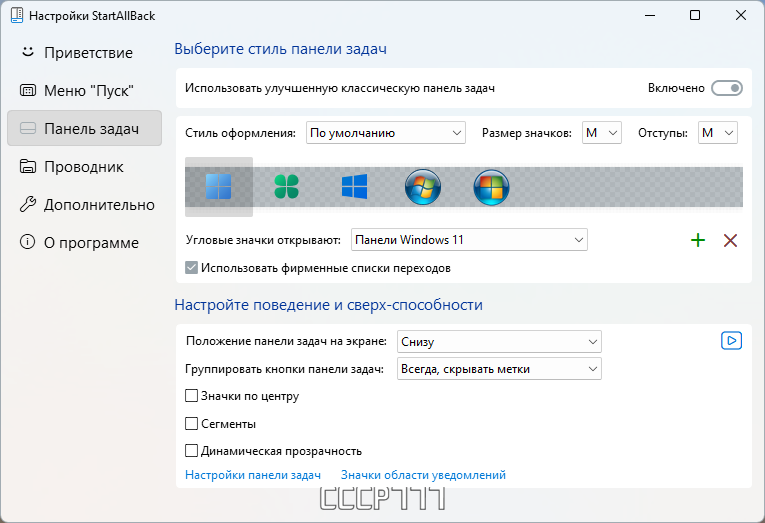The height and width of the screenshot is (523, 765).
Task: Open the Стиль оформления dropdown
Action: click(x=386, y=133)
